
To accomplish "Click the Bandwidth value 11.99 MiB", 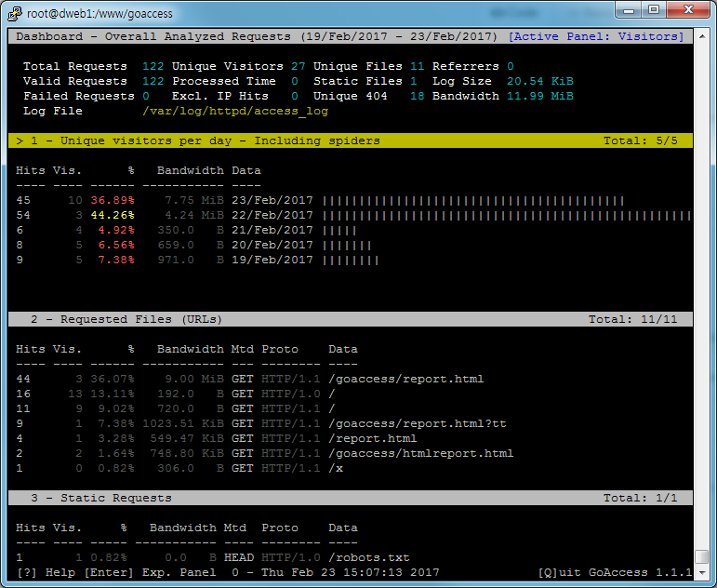I will click(x=540, y=96).
